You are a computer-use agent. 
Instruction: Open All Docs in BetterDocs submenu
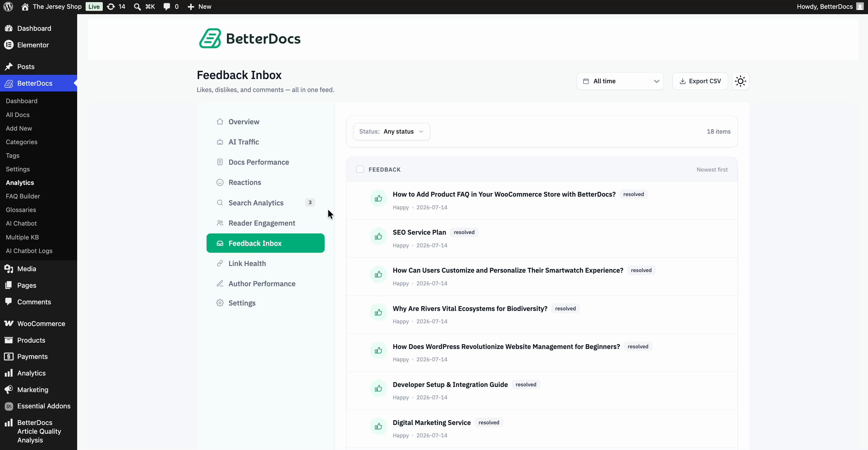point(17,115)
